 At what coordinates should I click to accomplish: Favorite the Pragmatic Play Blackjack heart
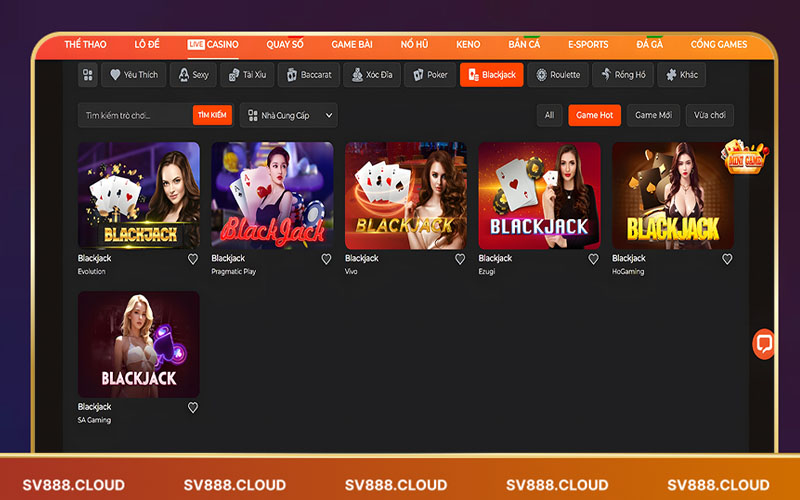[x=327, y=259]
